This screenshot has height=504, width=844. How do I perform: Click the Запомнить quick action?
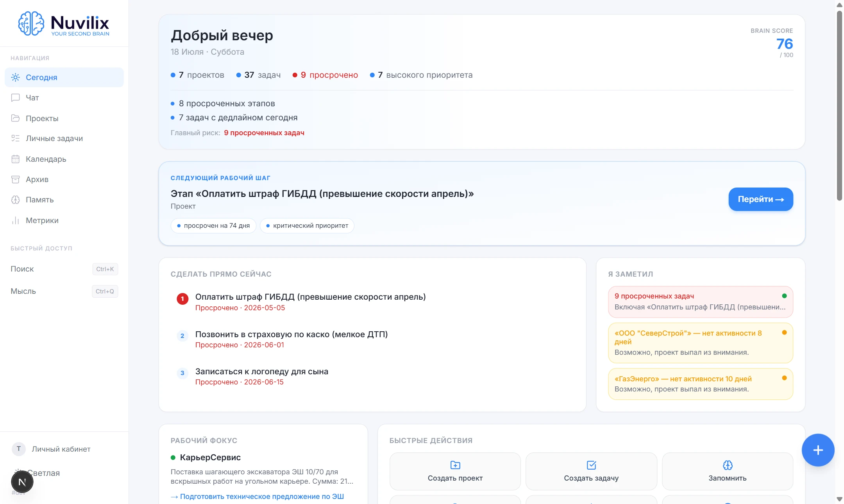728,471
